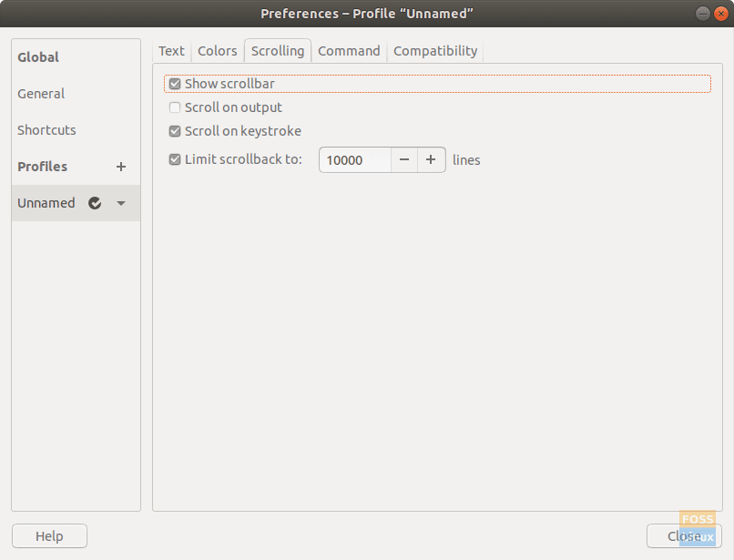Image resolution: width=734 pixels, height=560 pixels.
Task: Enable Scroll on output checkbox
Action: tap(175, 107)
